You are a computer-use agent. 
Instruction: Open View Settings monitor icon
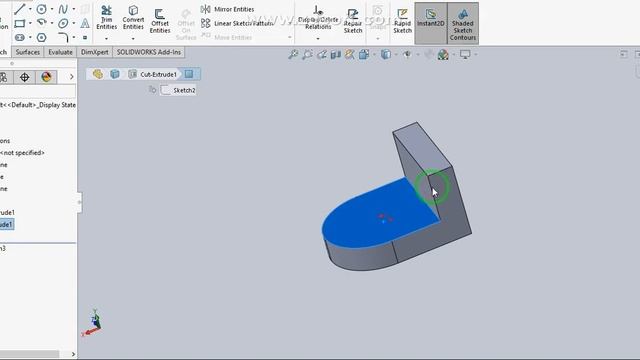465,54
